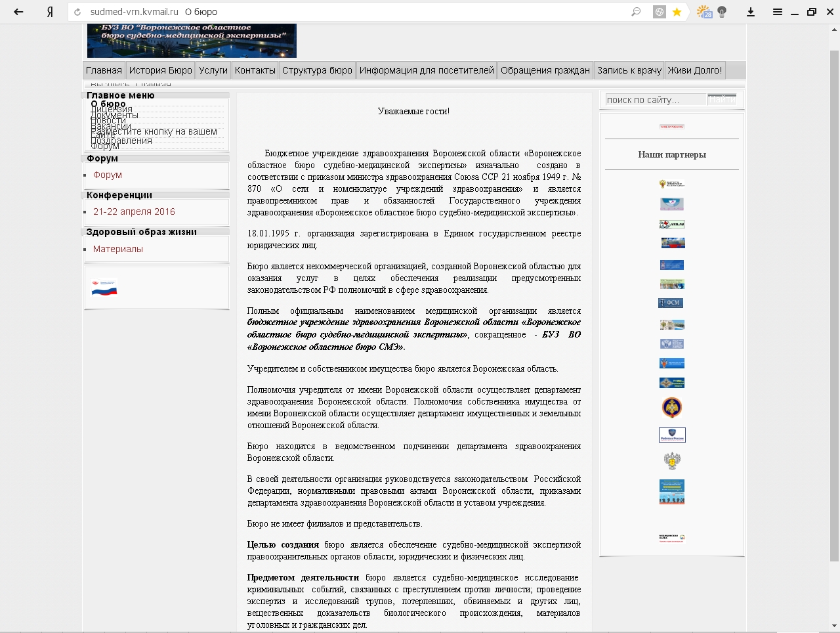Click the weather extension icon
The height and width of the screenshot is (633, 840).
pyautogui.click(x=703, y=12)
